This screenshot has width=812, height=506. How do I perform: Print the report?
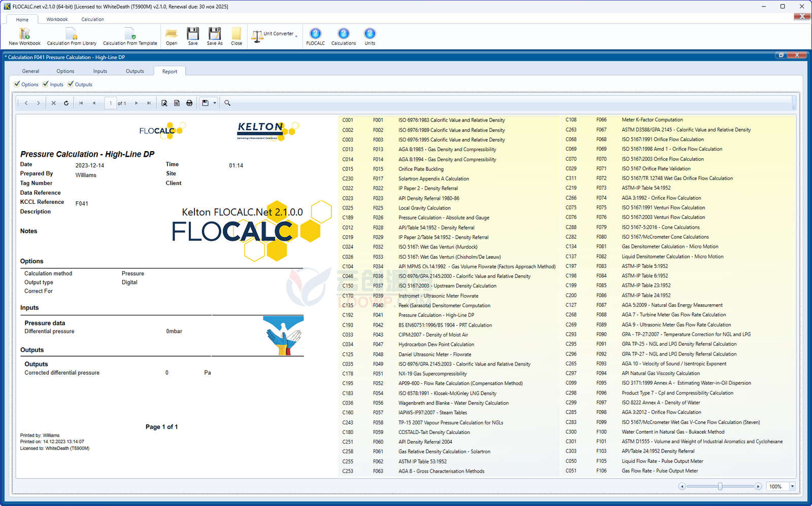(189, 103)
